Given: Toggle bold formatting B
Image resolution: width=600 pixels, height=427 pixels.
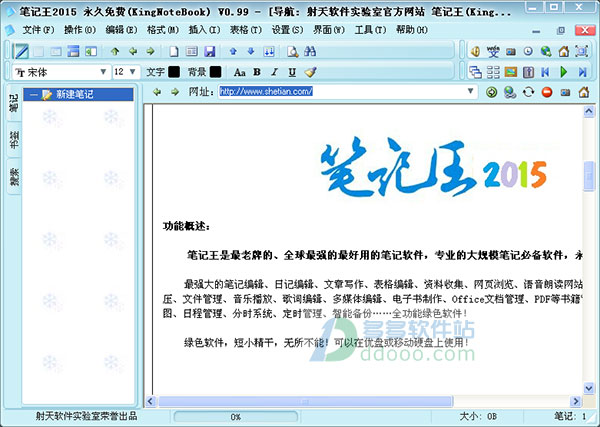Looking at the screenshot, I should 257,72.
